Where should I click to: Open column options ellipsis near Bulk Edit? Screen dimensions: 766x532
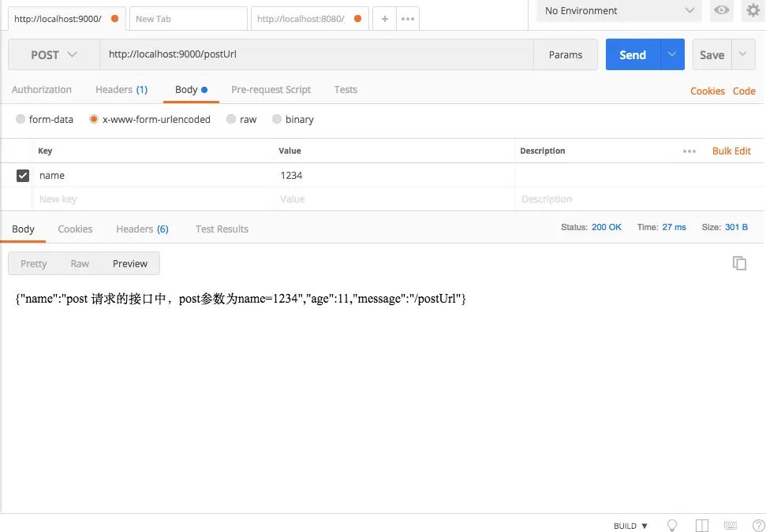(689, 151)
